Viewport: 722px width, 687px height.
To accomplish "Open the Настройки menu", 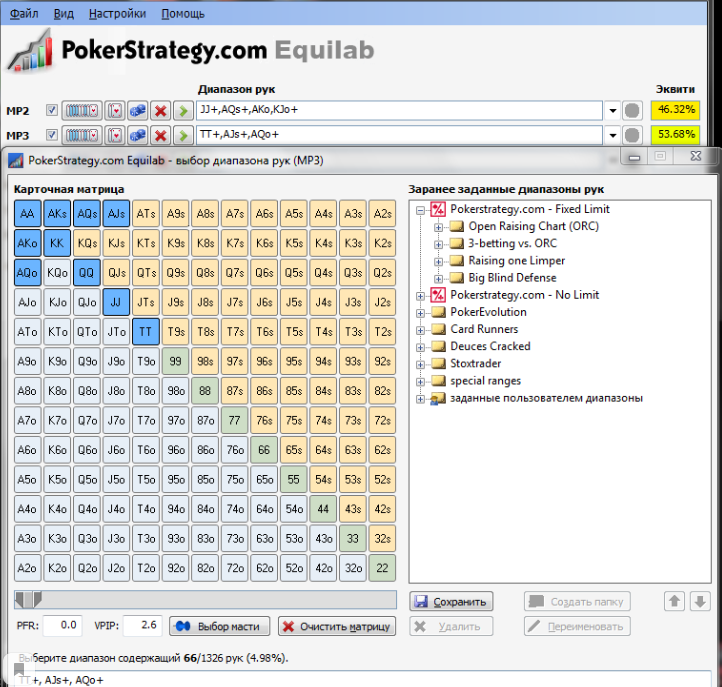I will pos(117,14).
